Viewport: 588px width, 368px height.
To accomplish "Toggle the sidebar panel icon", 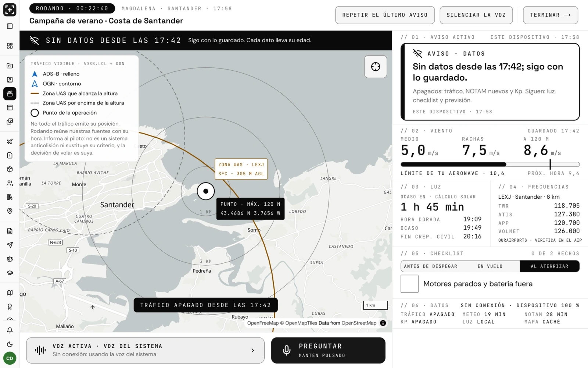I will [10, 26].
